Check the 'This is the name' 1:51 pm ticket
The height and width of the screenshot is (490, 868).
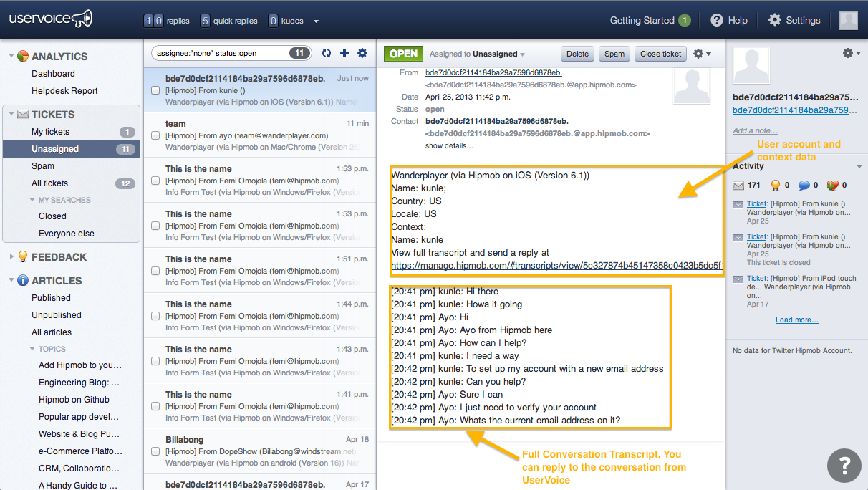(x=155, y=271)
